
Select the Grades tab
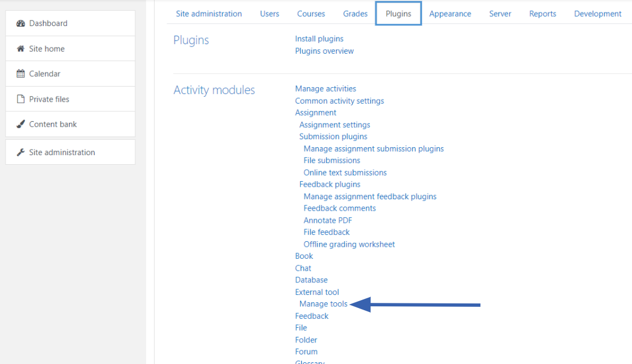[x=355, y=14]
